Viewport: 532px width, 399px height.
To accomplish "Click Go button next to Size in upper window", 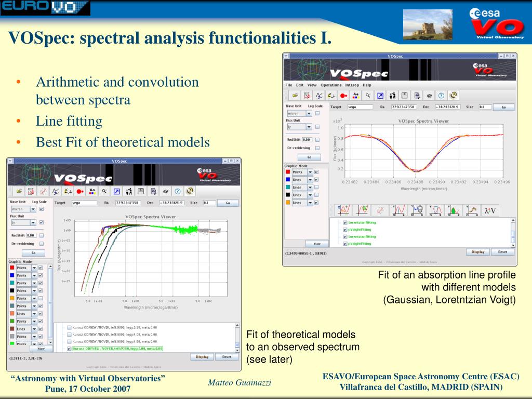I will (503, 107).
